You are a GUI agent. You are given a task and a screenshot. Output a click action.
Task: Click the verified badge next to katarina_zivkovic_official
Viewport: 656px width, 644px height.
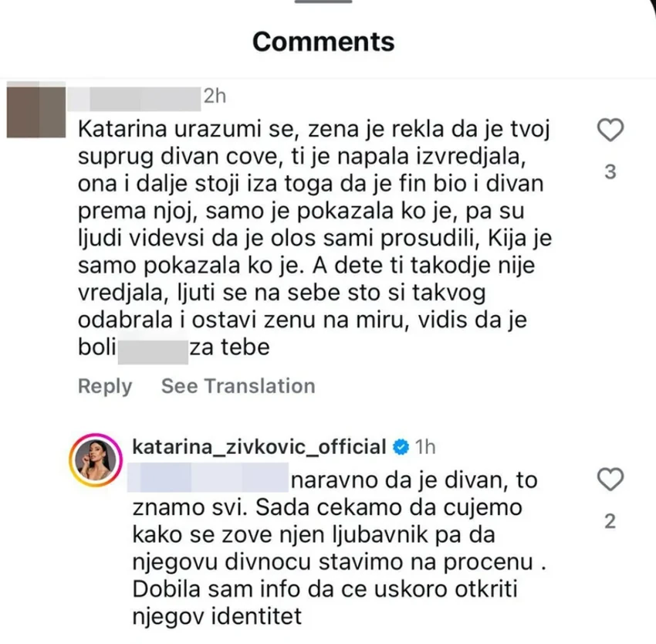(400, 446)
